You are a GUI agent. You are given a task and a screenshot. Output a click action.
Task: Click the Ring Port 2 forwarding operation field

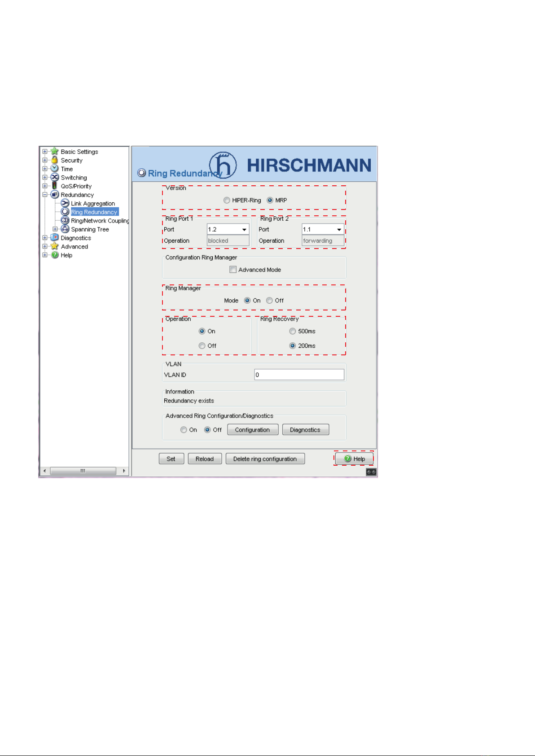[323, 241]
